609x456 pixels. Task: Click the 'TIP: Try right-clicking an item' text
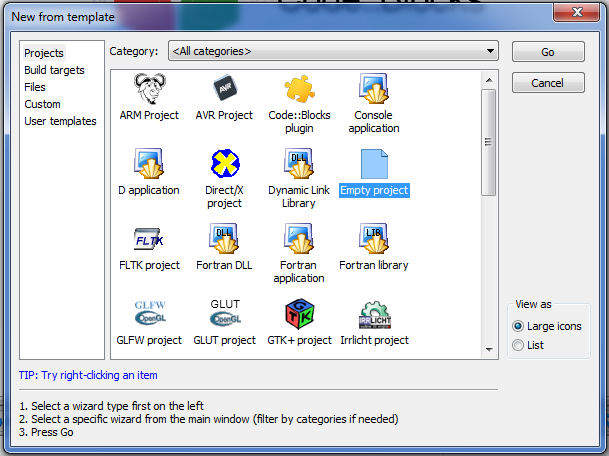(x=88, y=375)
